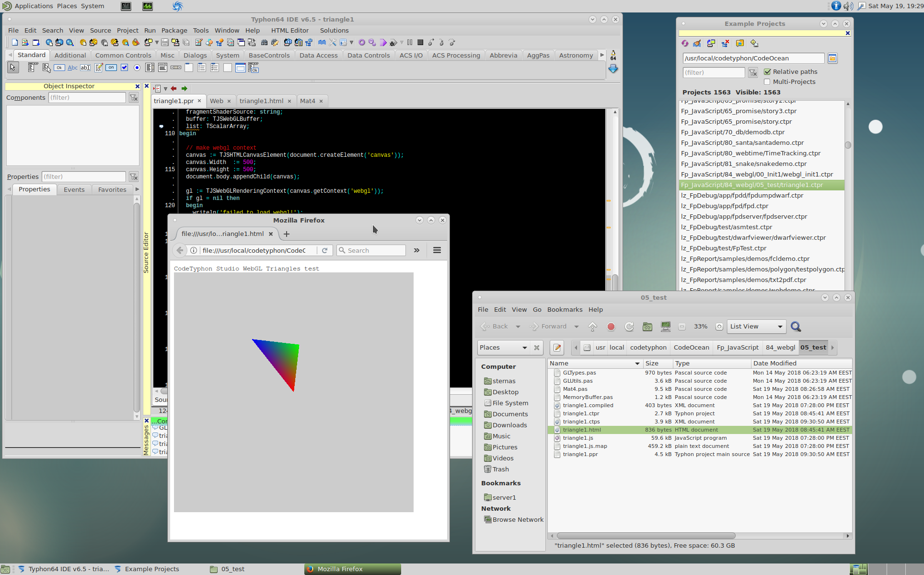Zoom in with the plus icon in file manager
The height and width of the screenshot is (575, 924).
point(719,327)
